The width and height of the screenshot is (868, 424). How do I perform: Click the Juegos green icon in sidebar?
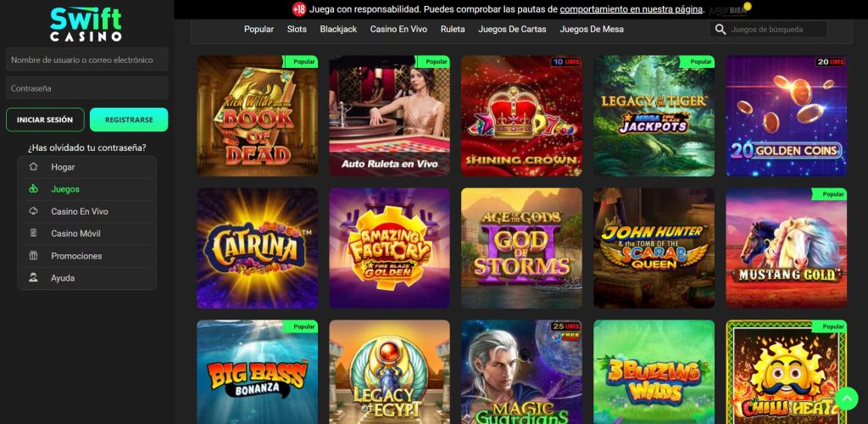tap(33, 189)
